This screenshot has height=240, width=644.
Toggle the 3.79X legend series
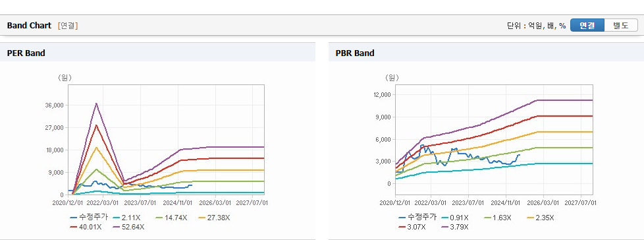click(454, 227)
